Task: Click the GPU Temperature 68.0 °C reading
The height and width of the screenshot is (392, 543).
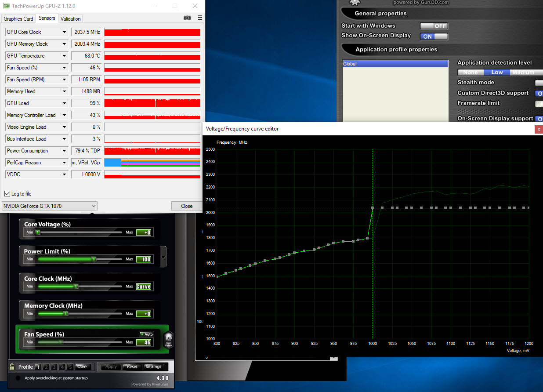Action: (87, 56)
